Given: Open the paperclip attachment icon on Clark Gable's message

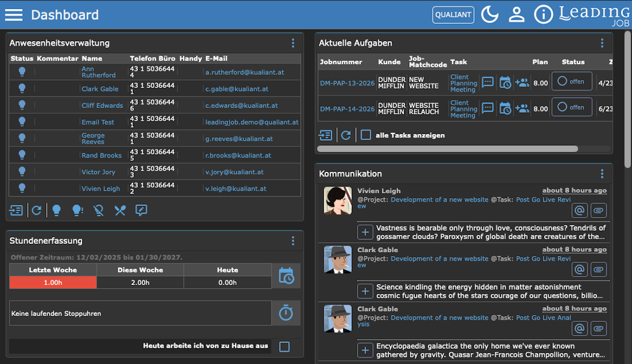Looking at the screenshot, I should [598, 269].
